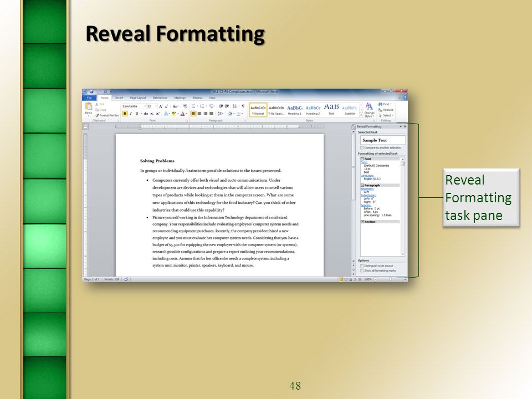Click the Zoom Out minus button
Image resolution: width=532 pixels, height=399 pixels.
point(375,279)
